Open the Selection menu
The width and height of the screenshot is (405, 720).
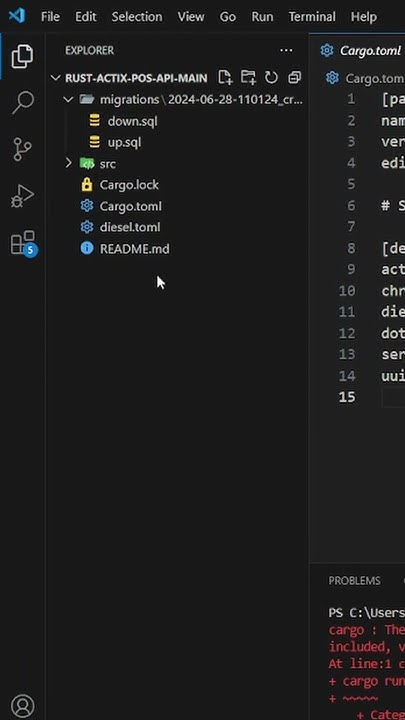[x=137, y=17]
